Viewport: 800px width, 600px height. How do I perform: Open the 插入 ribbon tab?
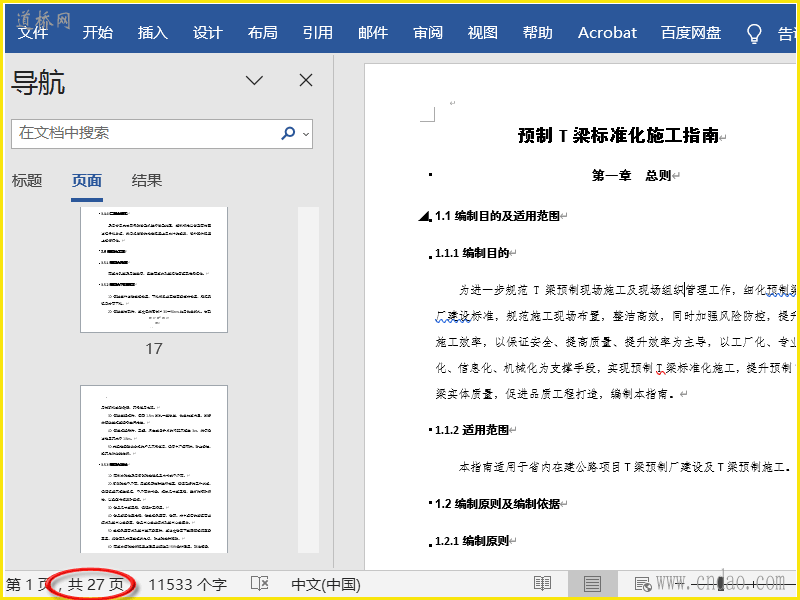[x=153, y=33]
